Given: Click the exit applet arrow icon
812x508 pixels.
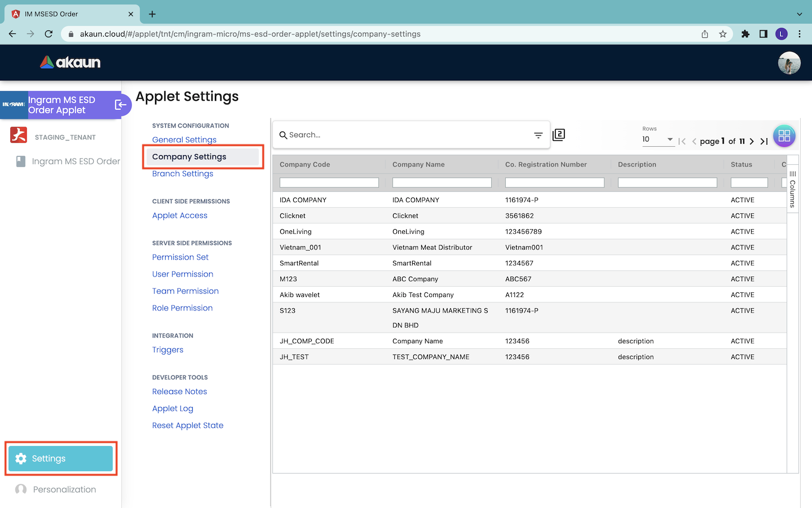Looking at the screenshot, I should click(120, 105).
